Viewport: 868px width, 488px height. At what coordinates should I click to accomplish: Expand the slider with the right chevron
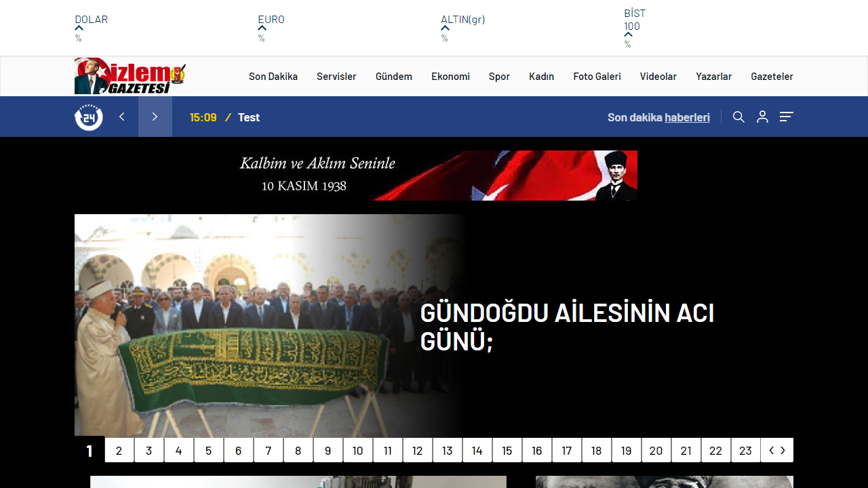783,449
